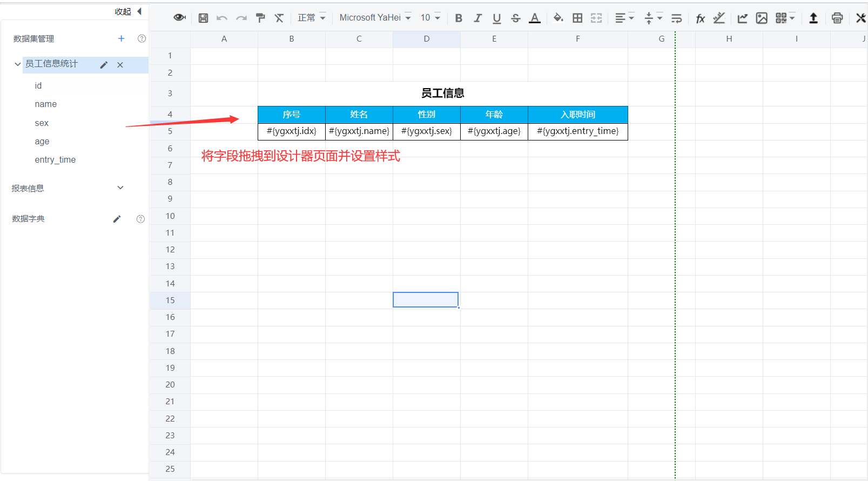Click the selected cell D15
Viewport: 868px width, 481px height.
coord(426,300)
